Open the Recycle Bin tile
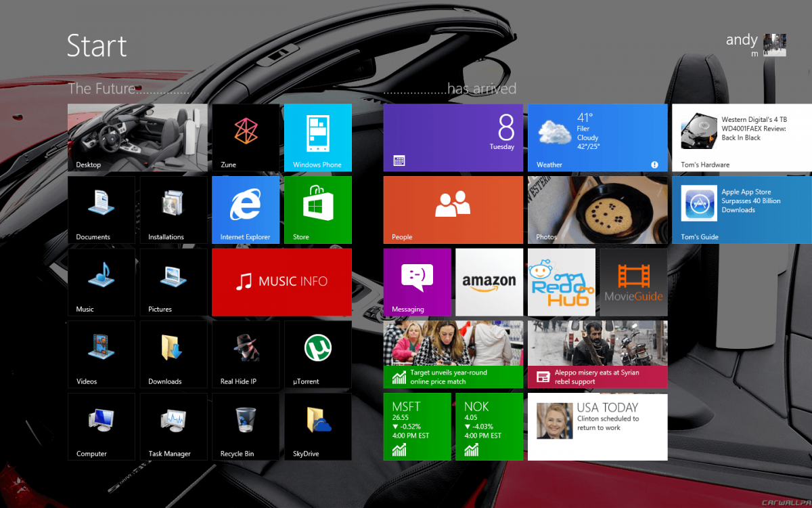The width and height of the screenshot is (812, 508). 245,427
